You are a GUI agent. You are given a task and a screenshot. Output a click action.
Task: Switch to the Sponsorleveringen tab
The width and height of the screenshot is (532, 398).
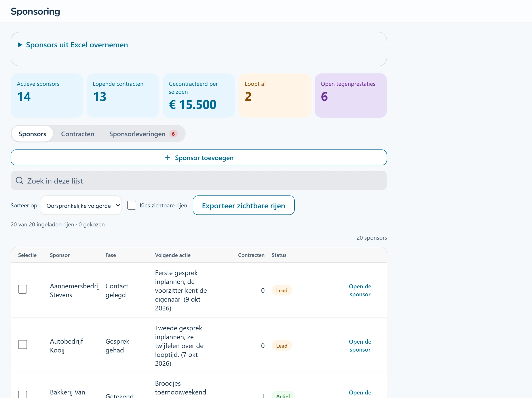tap(143, 134)
